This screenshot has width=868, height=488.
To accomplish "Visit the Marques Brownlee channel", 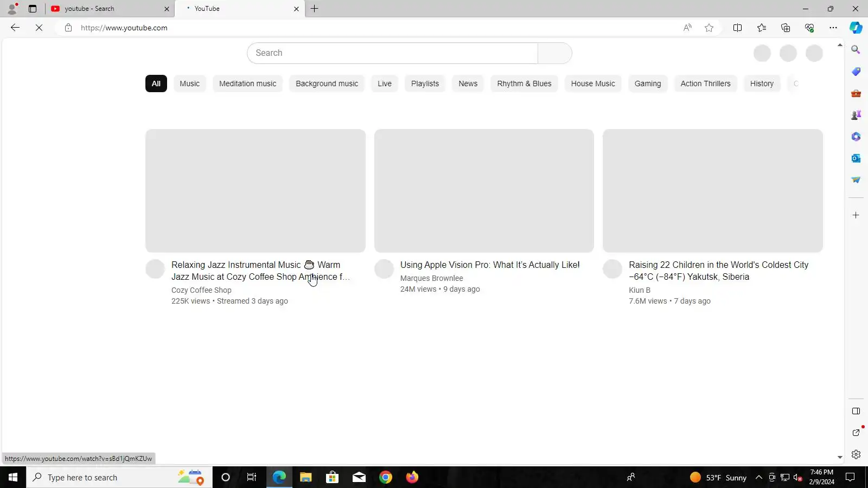I will 432,278.
